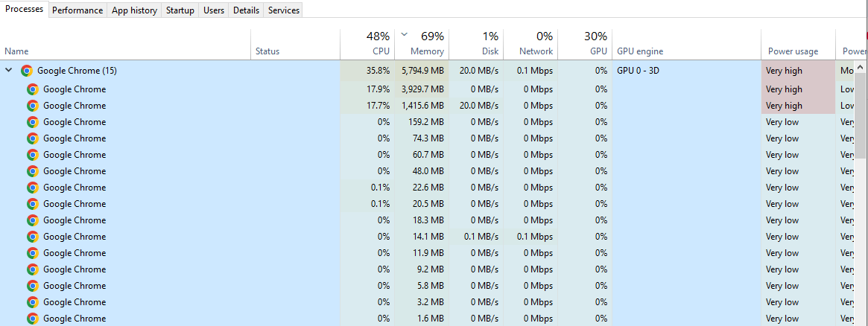Image resolution: width=868 pixels, height=326 pixels.
Task: Go to the Details tab
Action: tap(247, 10)
